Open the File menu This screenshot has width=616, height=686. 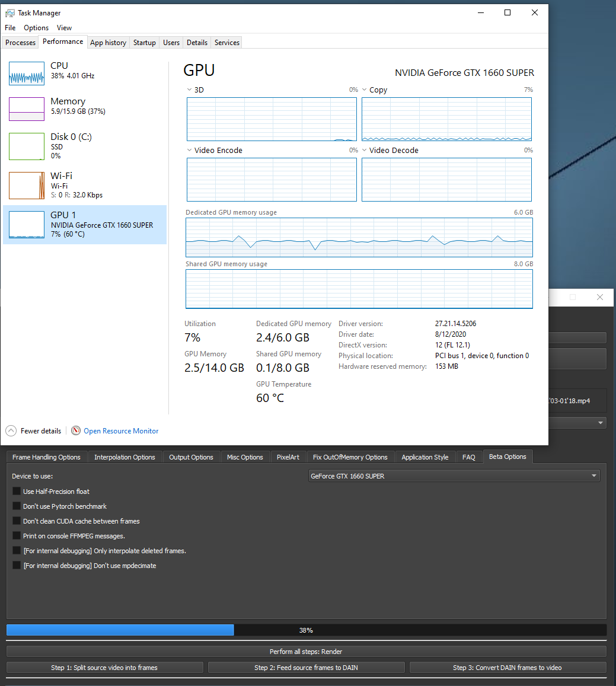(x=10, y=27)
